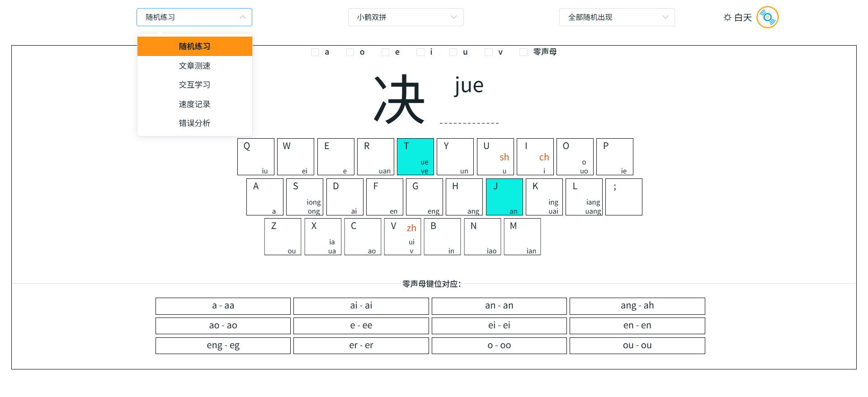Click the L key (iang/uang)

pyautogui.click(x=584, y=197)
